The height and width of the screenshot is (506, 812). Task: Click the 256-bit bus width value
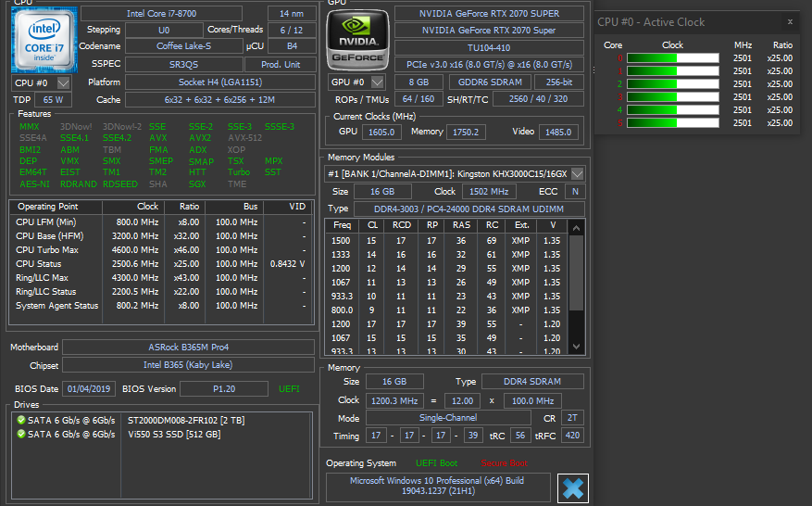pyautogui.click(x=558, y=82)
